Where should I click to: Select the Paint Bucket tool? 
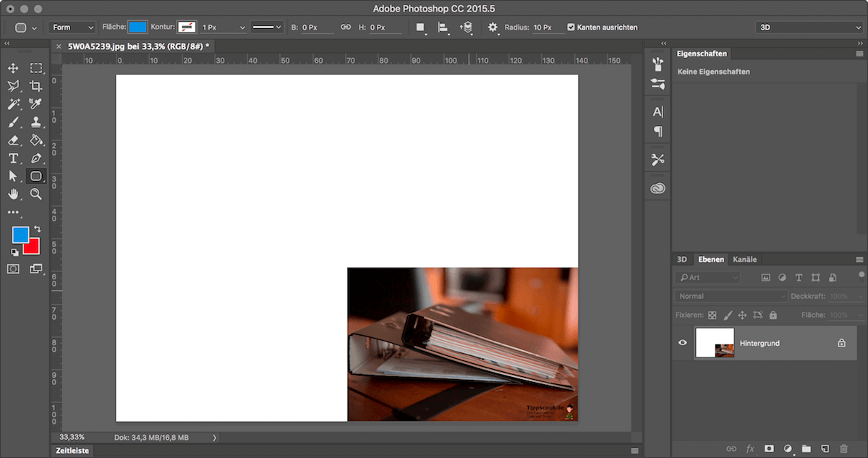(36, 140)
